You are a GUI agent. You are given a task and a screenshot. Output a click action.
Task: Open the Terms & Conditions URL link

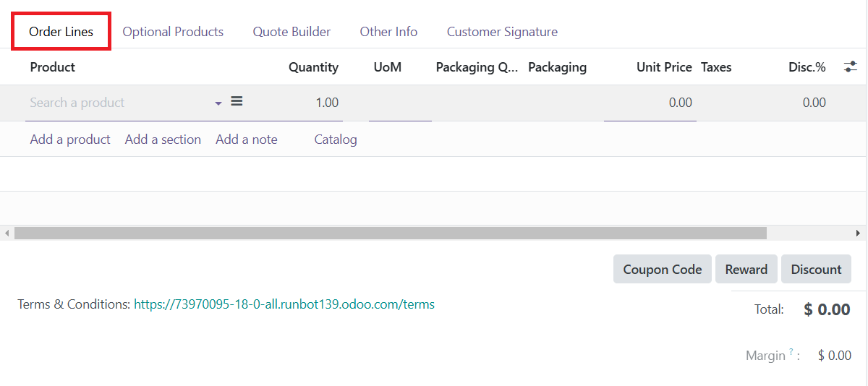pyautogui.click(x=284, y=304)
